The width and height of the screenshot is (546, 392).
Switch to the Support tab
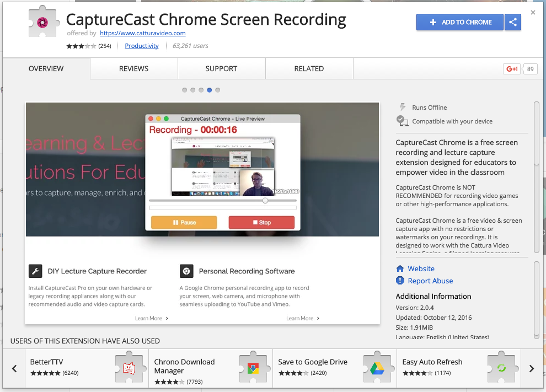(222, 68)
